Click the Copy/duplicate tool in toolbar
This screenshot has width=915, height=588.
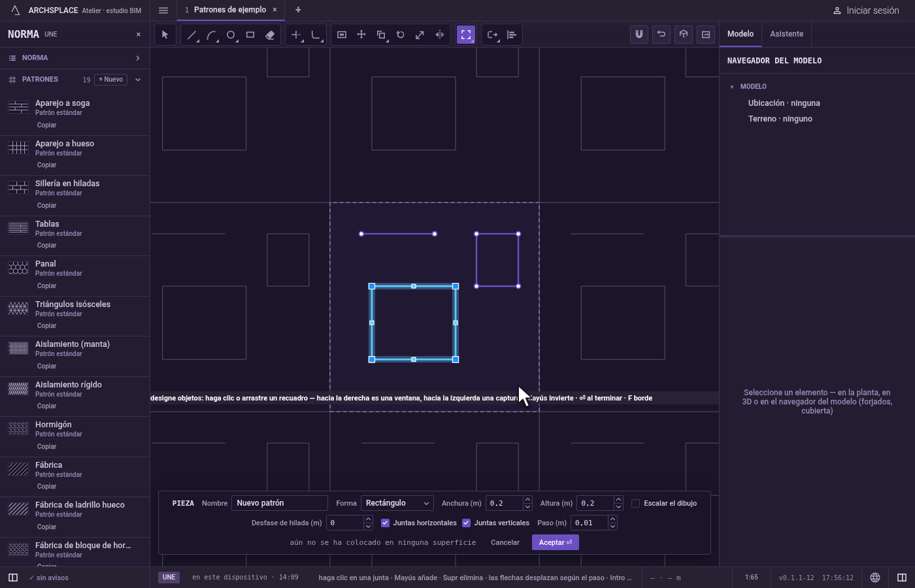point(381,35)
